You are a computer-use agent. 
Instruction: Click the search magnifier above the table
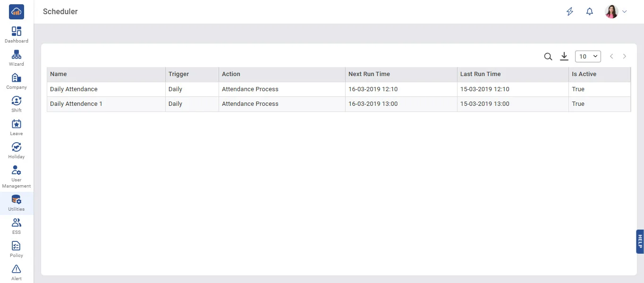pos(548,57)
